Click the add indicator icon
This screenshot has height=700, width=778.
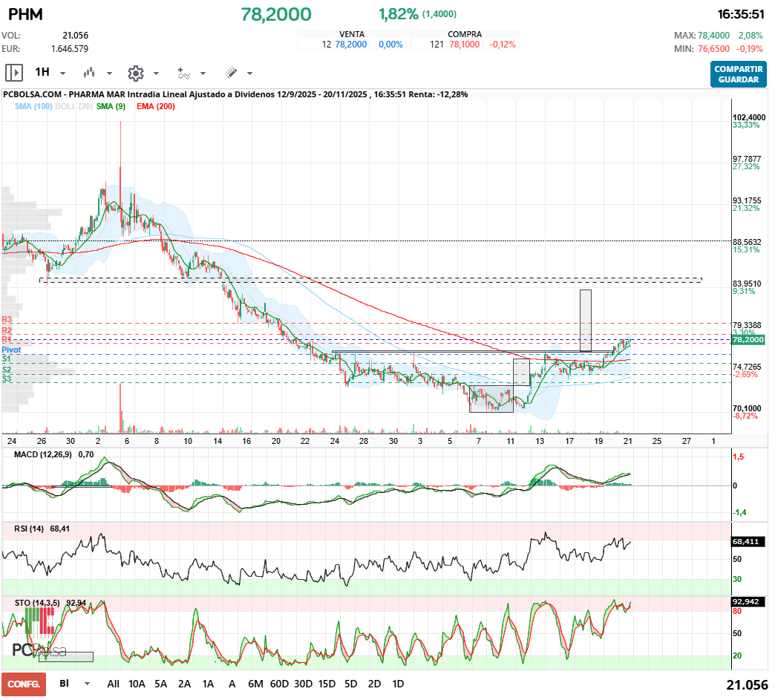click(x=183, y=73)
